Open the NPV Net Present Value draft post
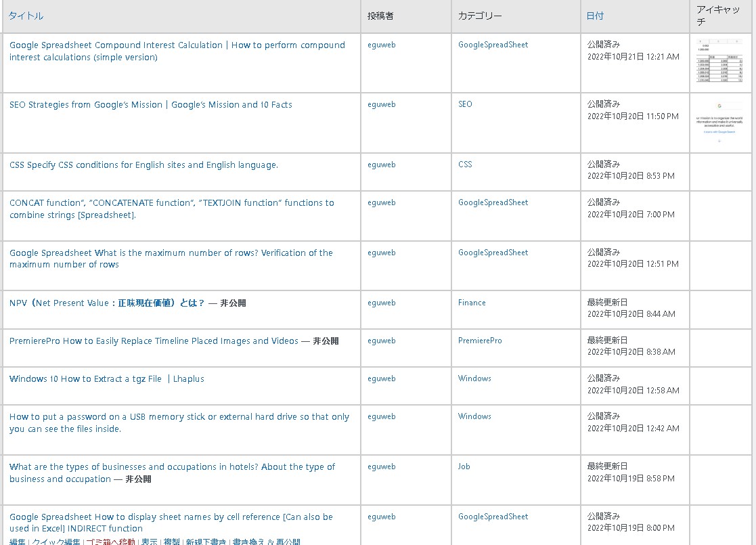 tap(106, 303)
